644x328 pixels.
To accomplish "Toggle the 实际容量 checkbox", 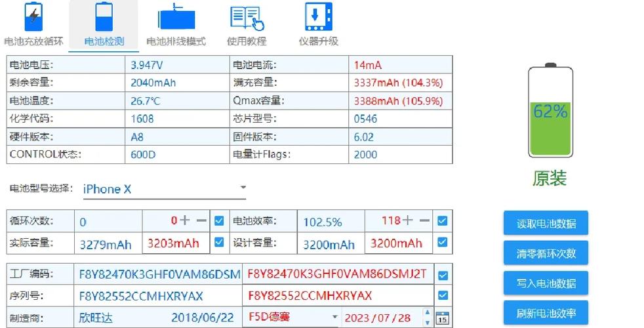I will 219,241.
